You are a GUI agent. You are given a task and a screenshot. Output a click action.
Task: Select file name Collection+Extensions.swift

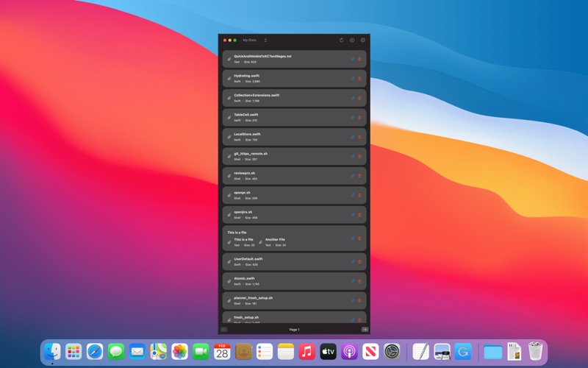tap(257, 96)
